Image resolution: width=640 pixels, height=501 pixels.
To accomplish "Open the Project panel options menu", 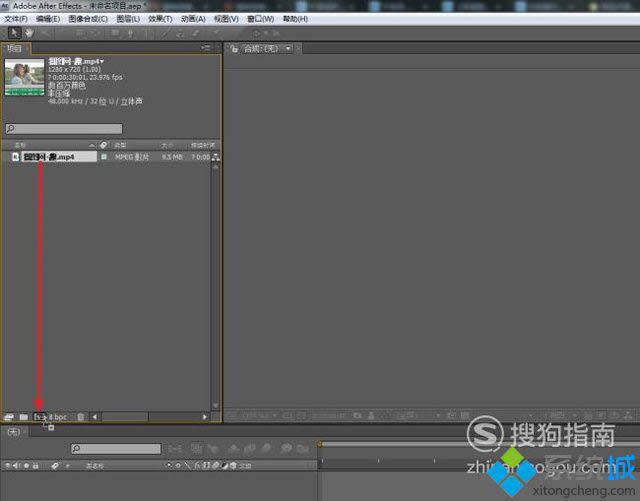I will 206,48.
